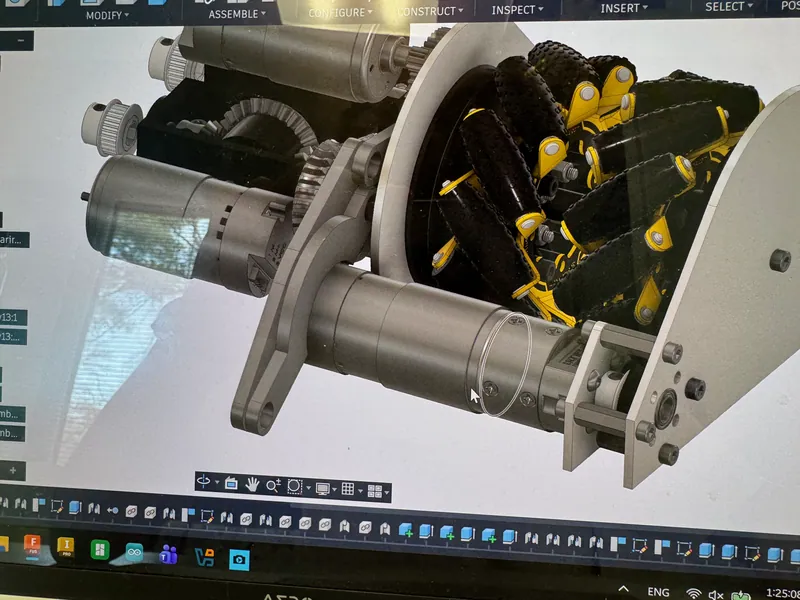Collapse the browser panel minus button
The width and height of the screenshot is (800, 600).
(x=18, y=40)
